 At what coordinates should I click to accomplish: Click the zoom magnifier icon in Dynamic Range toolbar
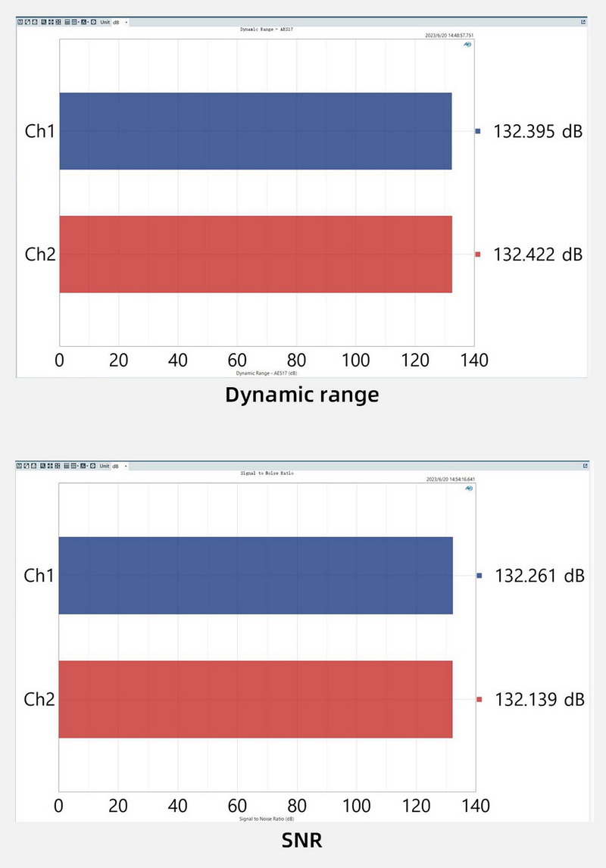point(43,22)
